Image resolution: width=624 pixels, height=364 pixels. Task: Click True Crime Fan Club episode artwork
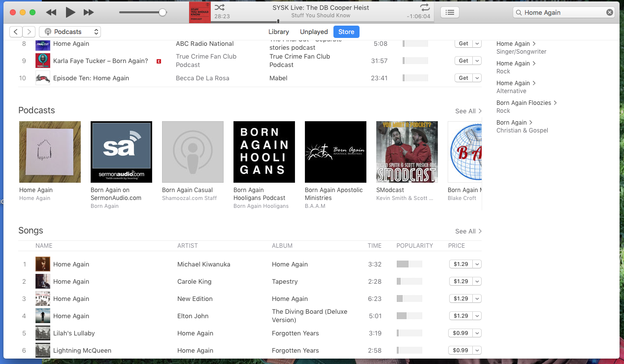tap(43, 61)
